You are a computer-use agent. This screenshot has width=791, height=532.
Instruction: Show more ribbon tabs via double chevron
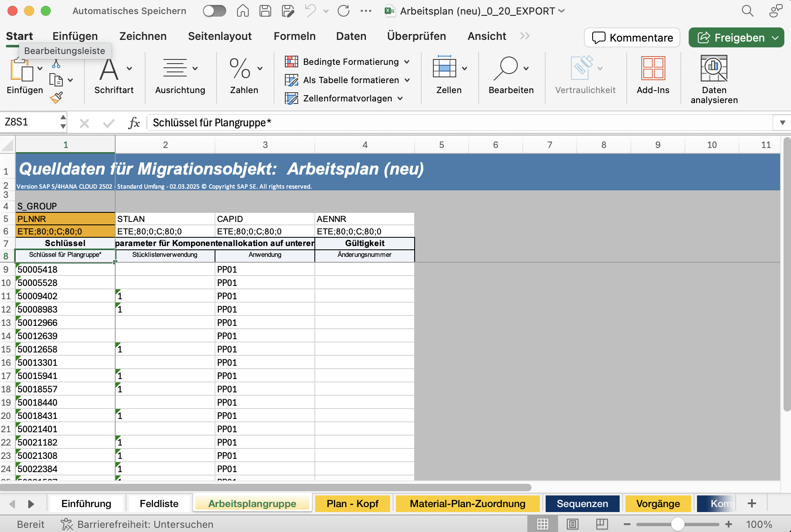[x=525, y=36]
